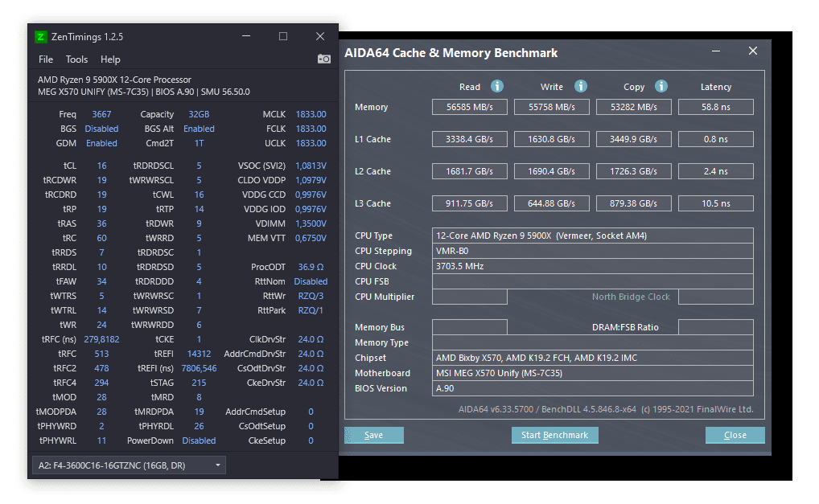Click the Capacity value 32GB
The width and height of the screenshot is (819, 504).
click(x=199, y=114)
